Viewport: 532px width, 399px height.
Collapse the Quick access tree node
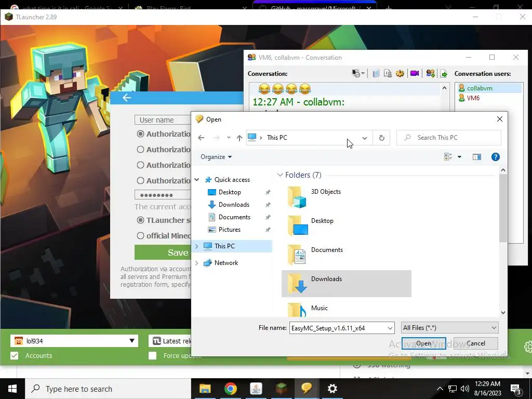[197, 179]
